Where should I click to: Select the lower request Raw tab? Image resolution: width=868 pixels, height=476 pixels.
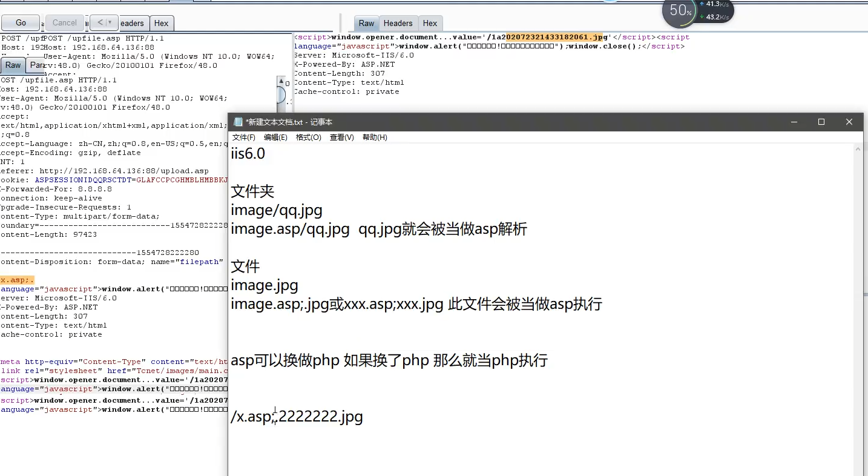13,65
